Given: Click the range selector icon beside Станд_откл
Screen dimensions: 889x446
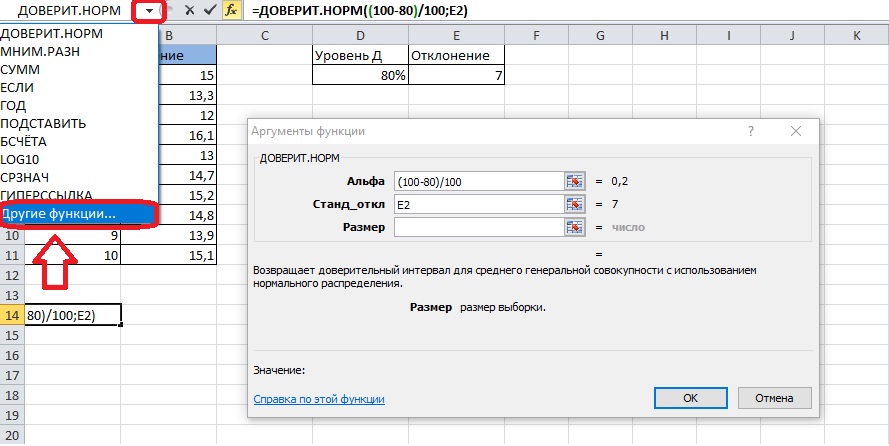Looking at the screenshot, I should point(574,204).
